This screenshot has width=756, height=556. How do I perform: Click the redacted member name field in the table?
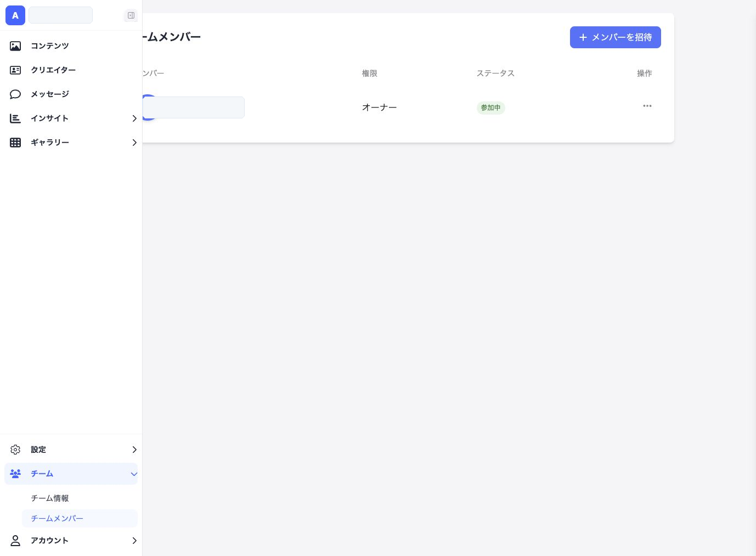tap(193, 107)
